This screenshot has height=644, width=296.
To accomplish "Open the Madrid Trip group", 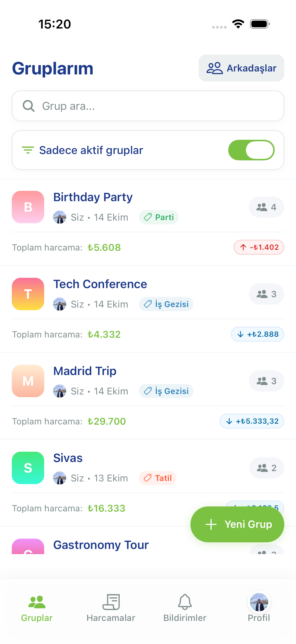I will (85, 371).
